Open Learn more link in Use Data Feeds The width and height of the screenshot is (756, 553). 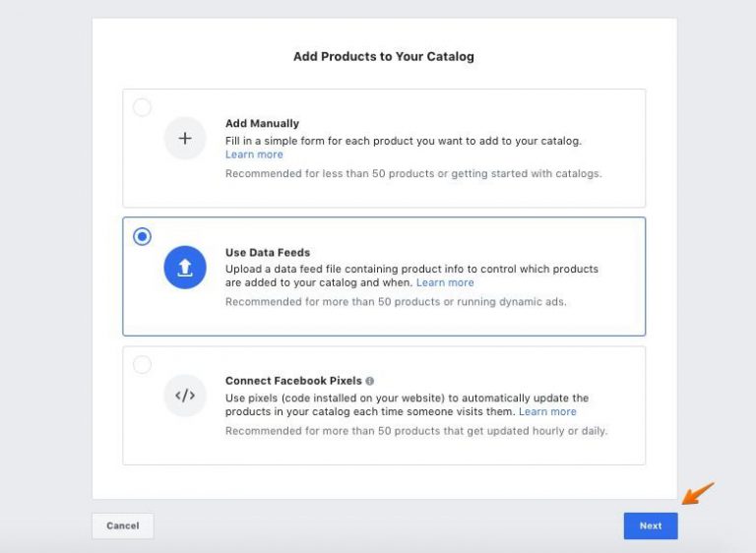445,282
